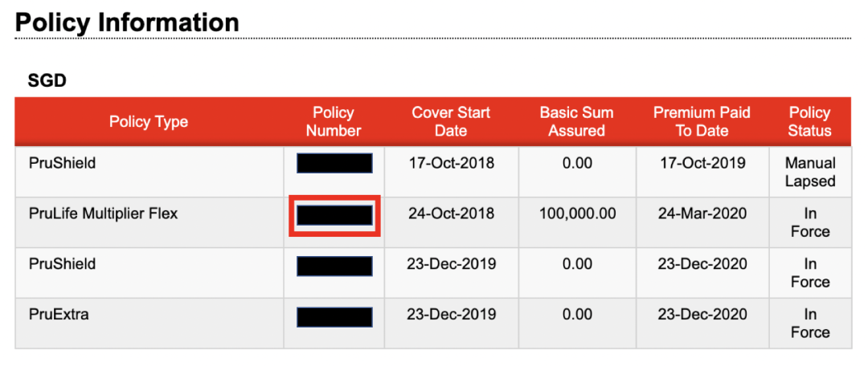Click the Cover Start Date column header
Viewport: 868px width, 366px height.
coord(451,122)
